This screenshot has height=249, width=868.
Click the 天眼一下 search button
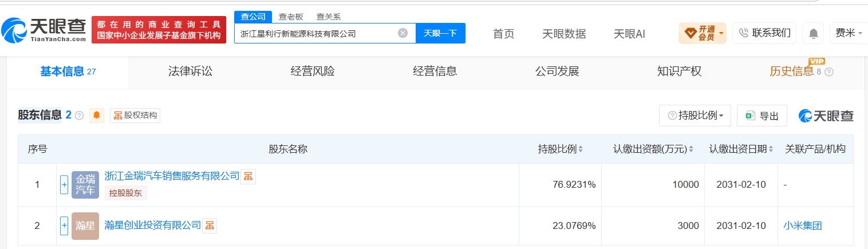(440, 33)
